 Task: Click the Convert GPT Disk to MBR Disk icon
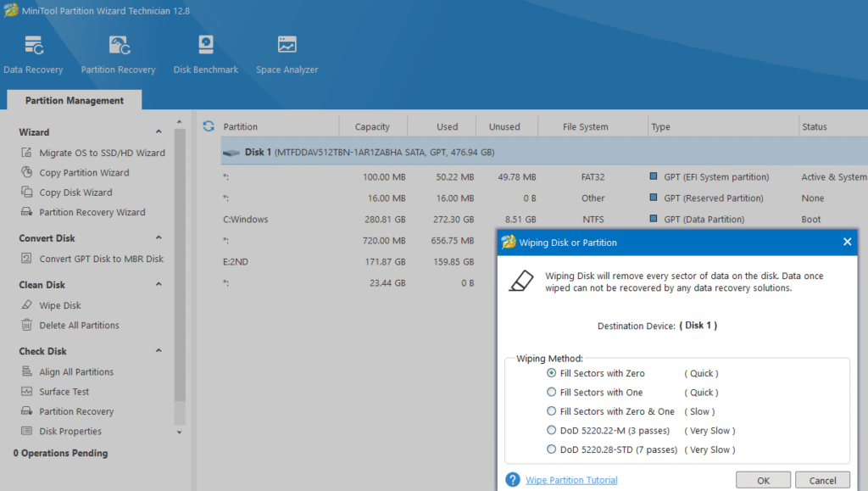click(x=26, y=258)
